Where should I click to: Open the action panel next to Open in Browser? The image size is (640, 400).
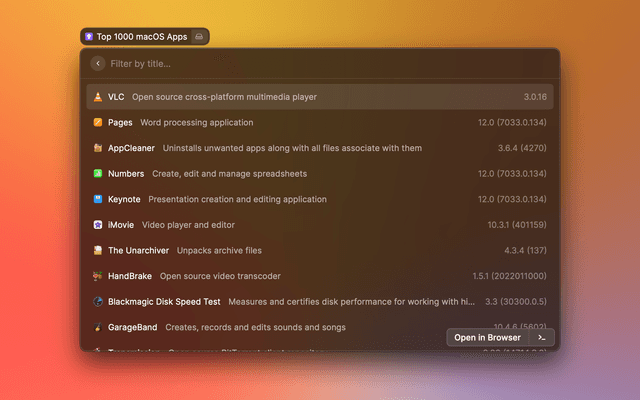click(x=542, y=338)
